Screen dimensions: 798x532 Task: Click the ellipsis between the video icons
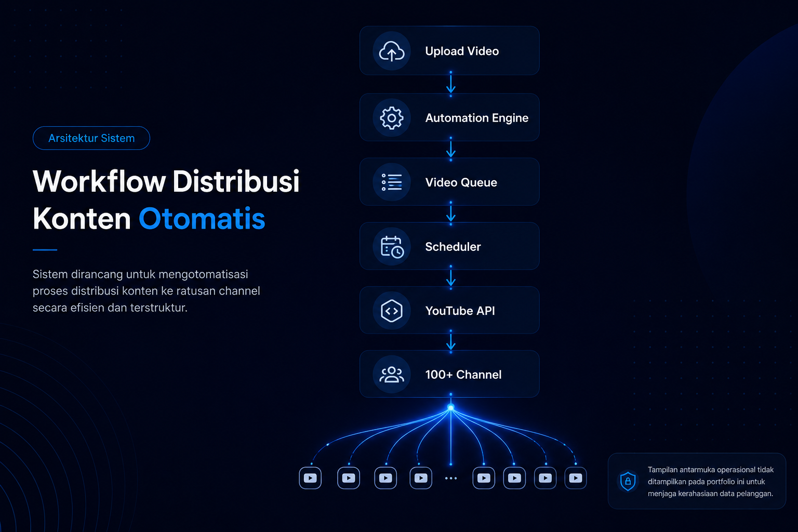point(451,478)
